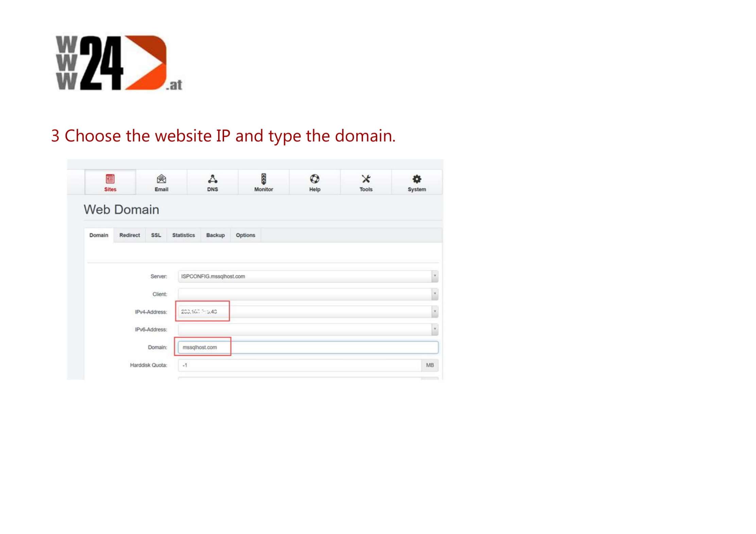Click the Harddisk Quota: label

[x=149, y=366]
